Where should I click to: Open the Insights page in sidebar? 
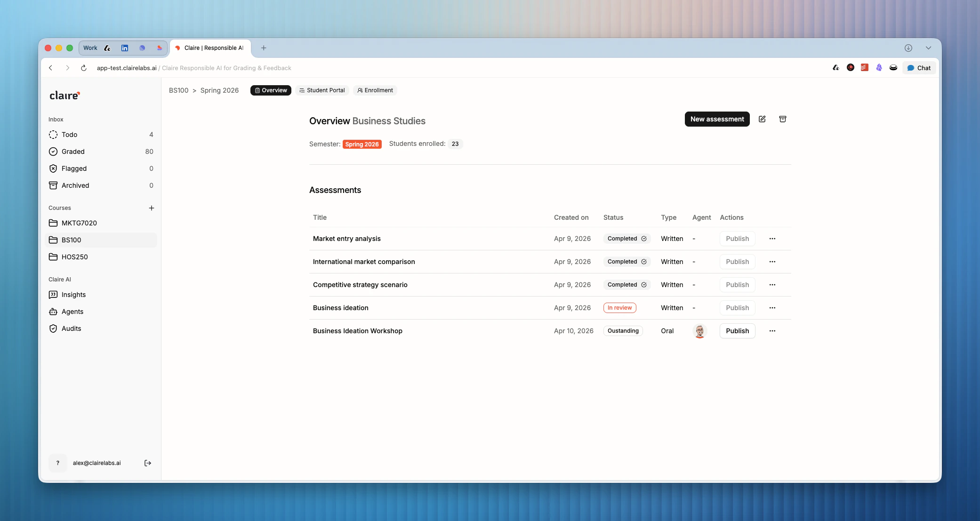(73, 295)
